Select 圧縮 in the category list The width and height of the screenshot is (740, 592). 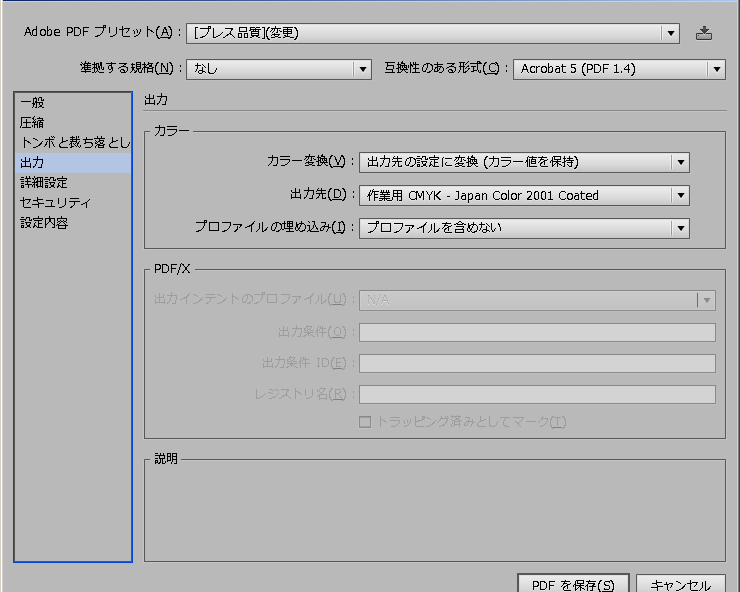click(33, 122)
